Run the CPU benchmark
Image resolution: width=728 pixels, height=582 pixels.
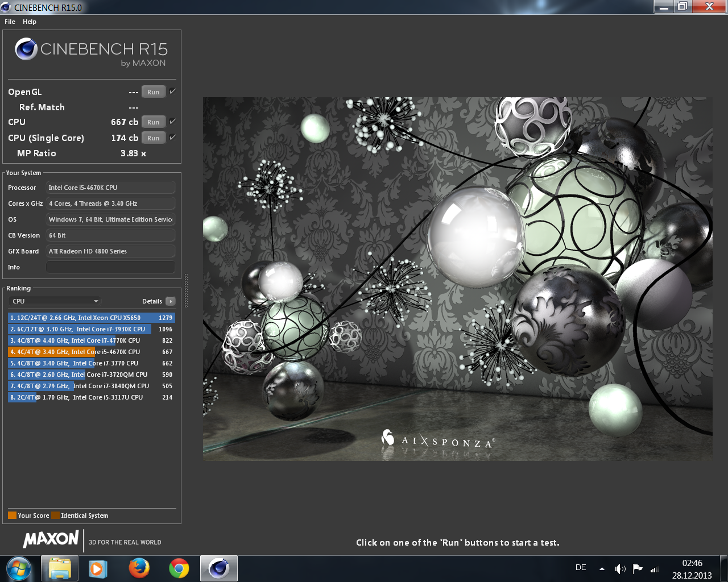click(153, 122)
